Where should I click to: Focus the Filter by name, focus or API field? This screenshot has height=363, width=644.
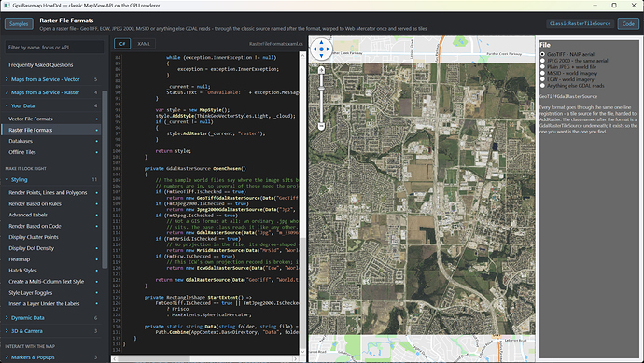54,48
